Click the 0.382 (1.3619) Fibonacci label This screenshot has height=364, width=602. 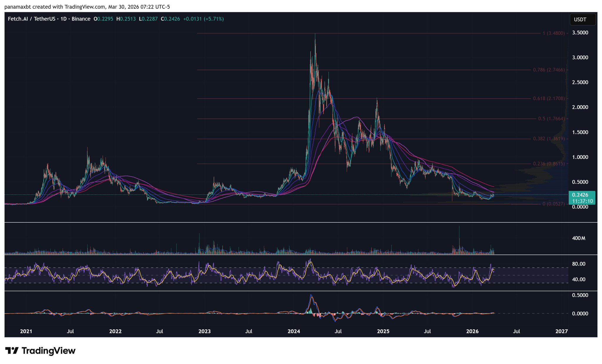(549, 139)
